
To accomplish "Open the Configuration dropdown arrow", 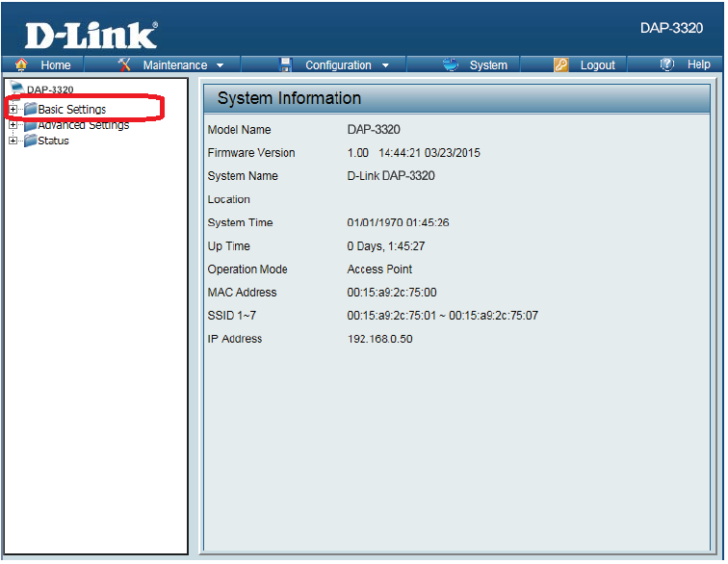I will click(x=385, y=65).
